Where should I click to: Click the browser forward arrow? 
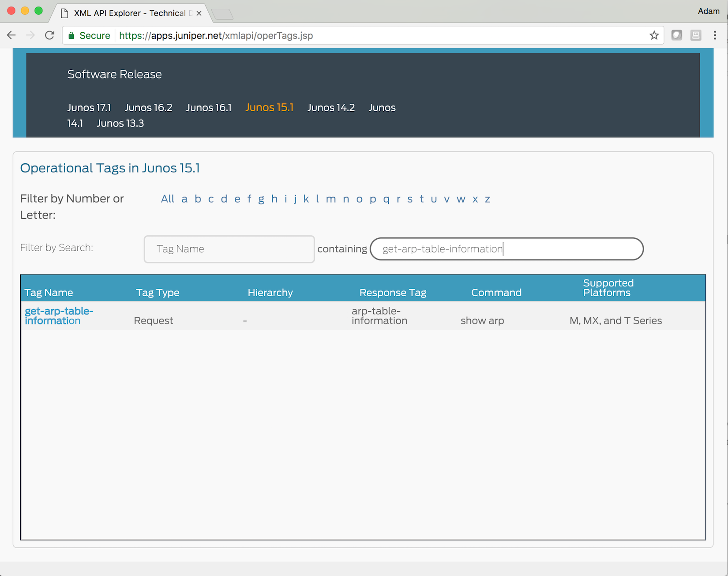pyautogui.click(x=30, y=35)
